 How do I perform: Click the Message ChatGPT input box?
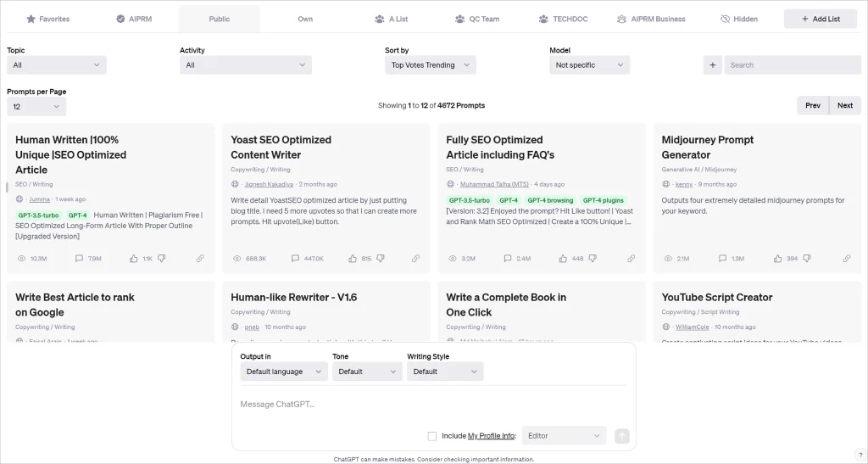tap(433, 405)
